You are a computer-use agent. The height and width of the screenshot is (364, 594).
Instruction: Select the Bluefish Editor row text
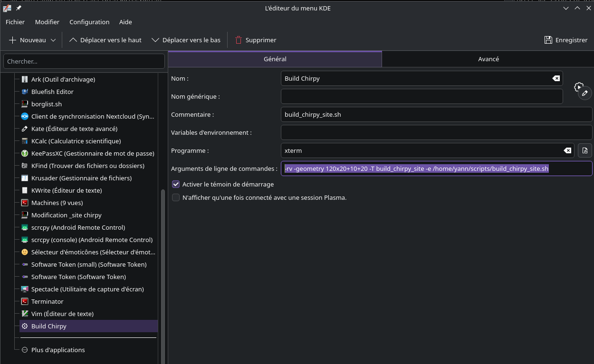coord(52,92)
